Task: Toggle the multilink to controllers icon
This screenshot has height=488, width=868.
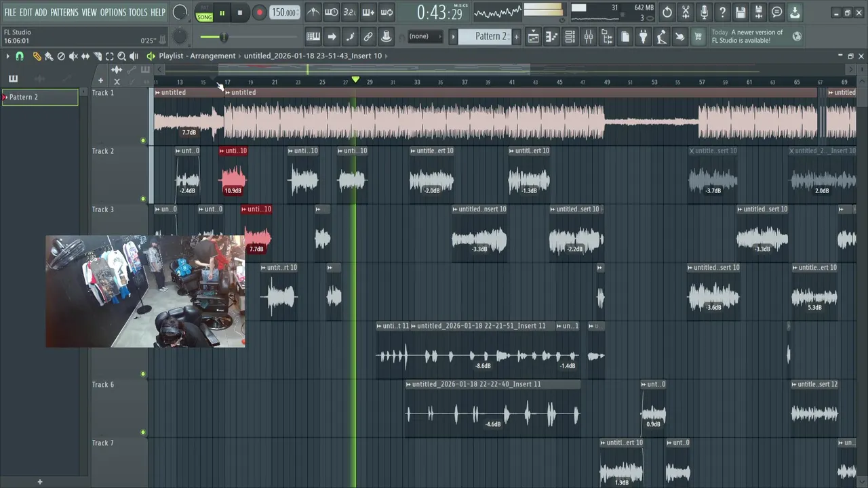Action: (x=368, y=37)
